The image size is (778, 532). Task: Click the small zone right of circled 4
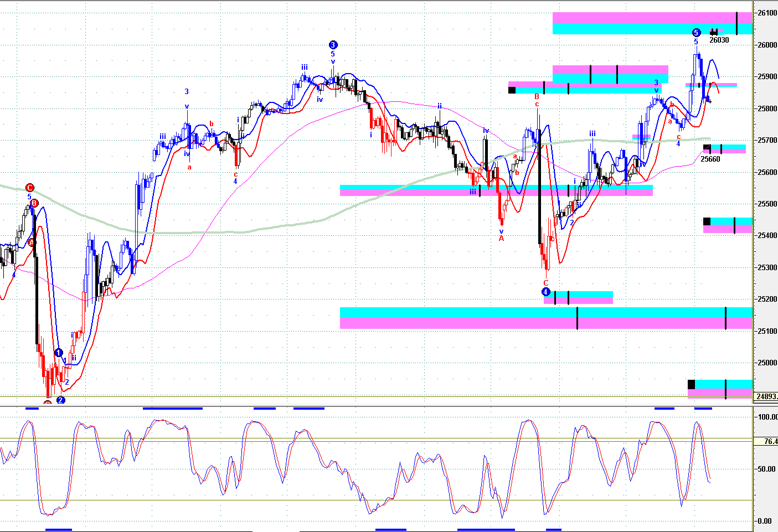(578, 297)
